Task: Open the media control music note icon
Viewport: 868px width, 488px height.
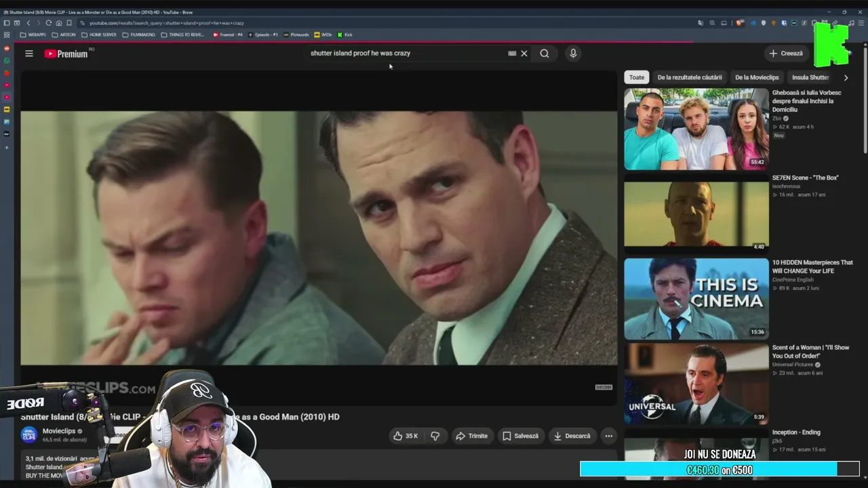Action: (x=850, y=23)
